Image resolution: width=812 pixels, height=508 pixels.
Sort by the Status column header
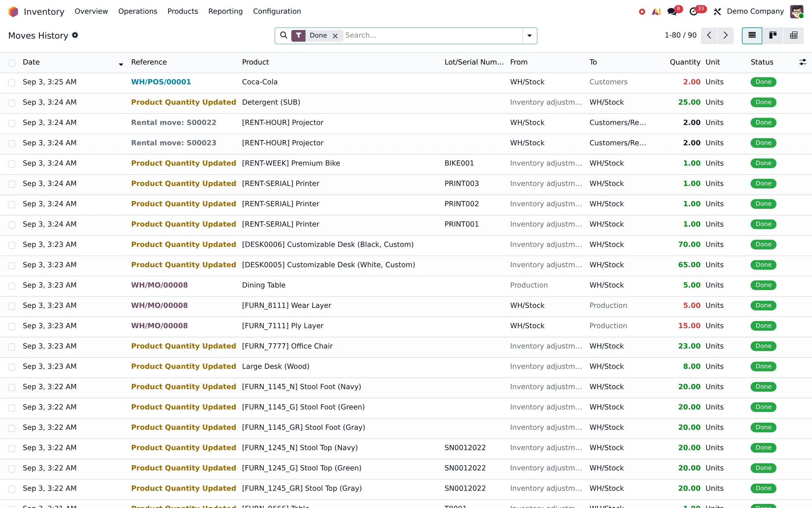pos(762,62)
